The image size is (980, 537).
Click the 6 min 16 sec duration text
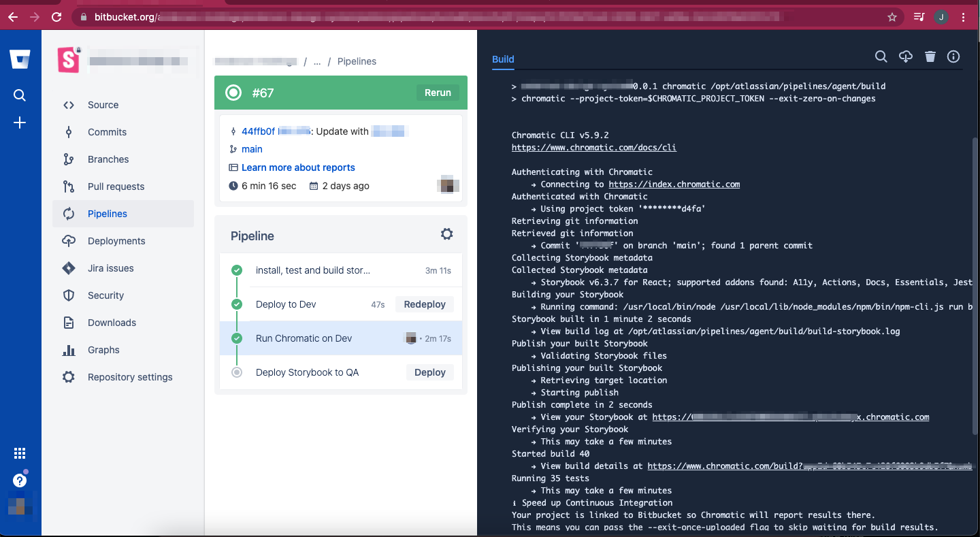click(269, 186)
